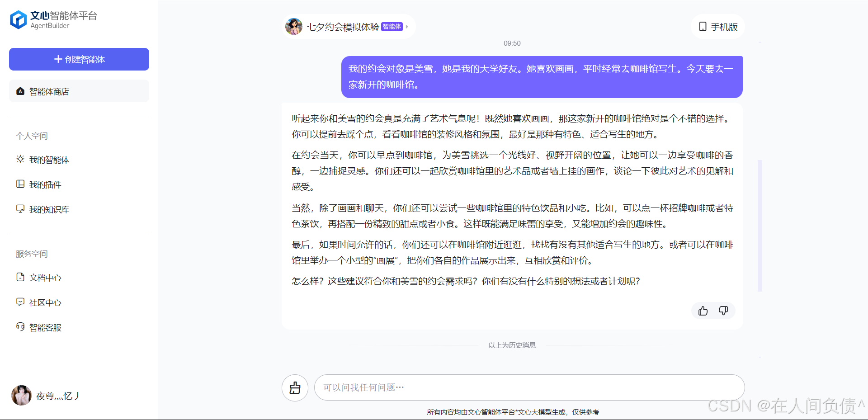
Task: Open the 七夕约会模拟体验 agent avatar
Action: (294, 26)
